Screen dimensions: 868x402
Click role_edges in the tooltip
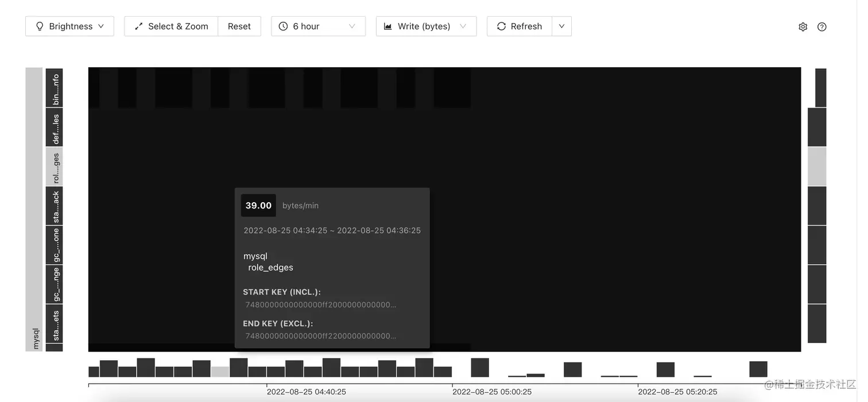(270, 268)
